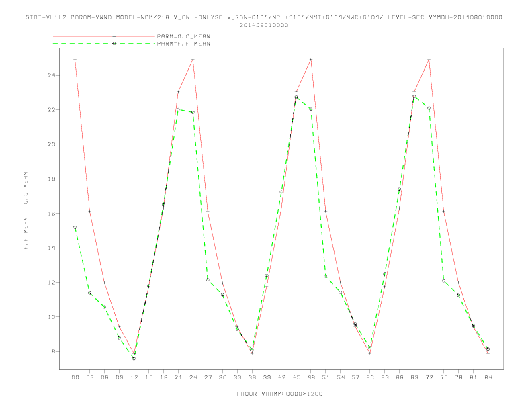Screen dimensions: 532x411
Task: Click the x-axis tick label 51
Action: (326, 377)
